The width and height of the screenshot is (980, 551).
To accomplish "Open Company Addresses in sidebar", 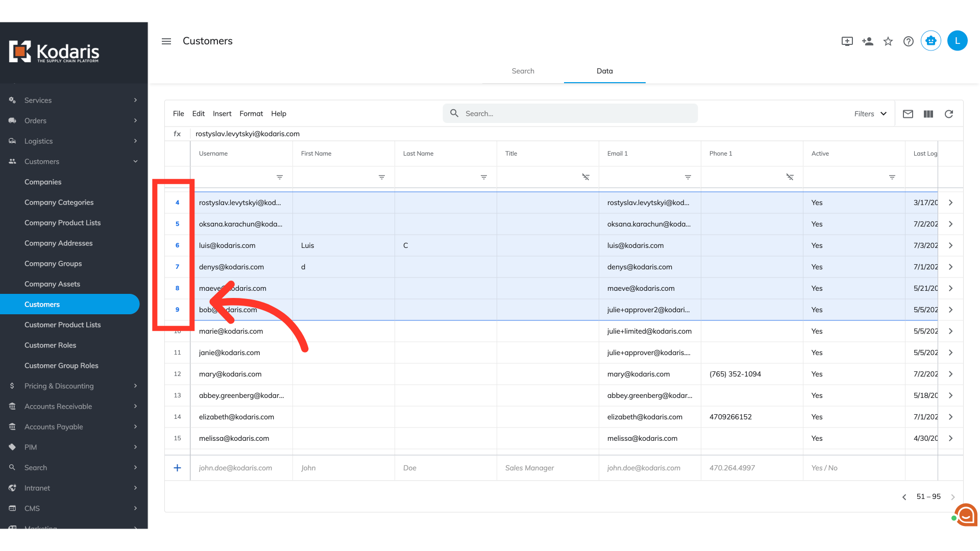I will pos(59,243).
